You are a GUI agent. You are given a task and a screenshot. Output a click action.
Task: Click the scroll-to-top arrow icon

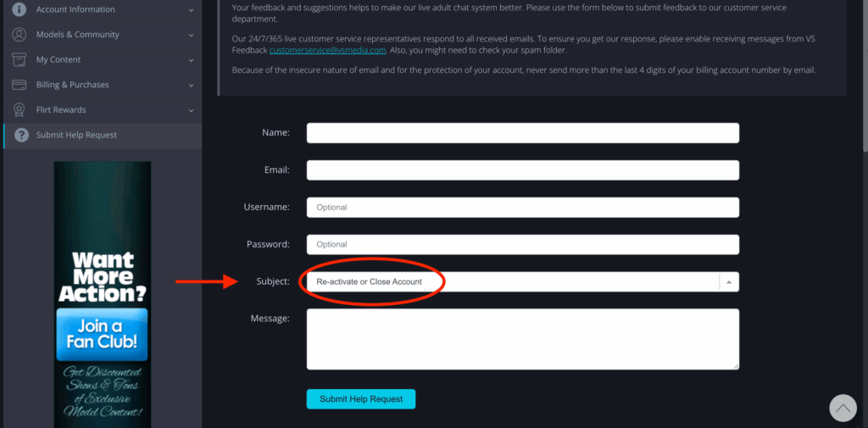coord(843,409)
